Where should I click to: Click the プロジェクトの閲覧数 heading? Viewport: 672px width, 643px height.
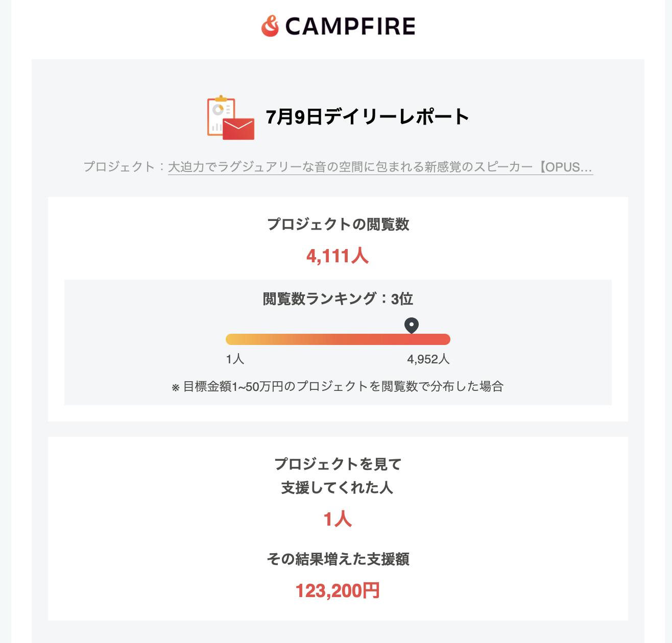(338, 224)
